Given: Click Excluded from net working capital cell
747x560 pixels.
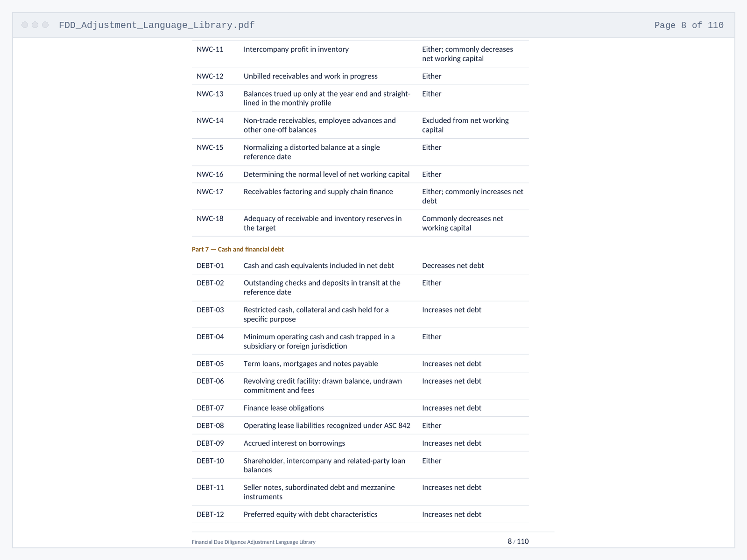Looking at the screenshot, I should (x=465, y=125).
